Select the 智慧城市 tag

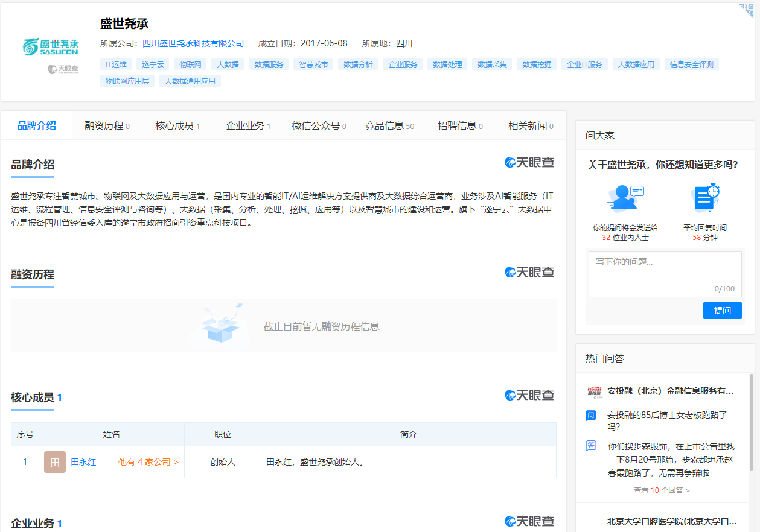[x=313, y=64]
